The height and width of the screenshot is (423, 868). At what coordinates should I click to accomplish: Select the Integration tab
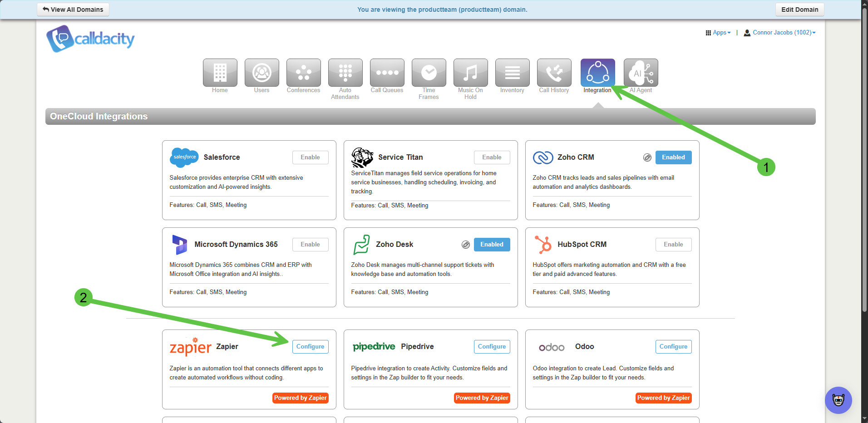(597, 73)
